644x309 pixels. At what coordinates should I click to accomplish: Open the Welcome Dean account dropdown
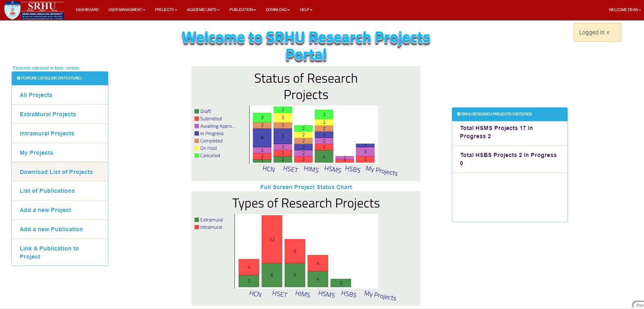pos(624,10)
